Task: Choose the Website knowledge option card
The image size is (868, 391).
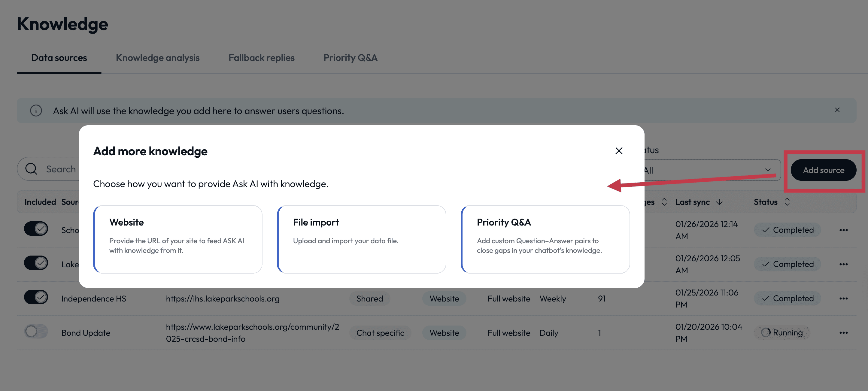Action: (178, 239)
